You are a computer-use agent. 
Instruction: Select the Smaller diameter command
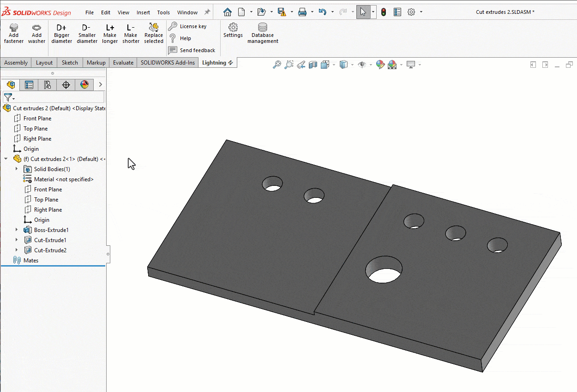87,34
